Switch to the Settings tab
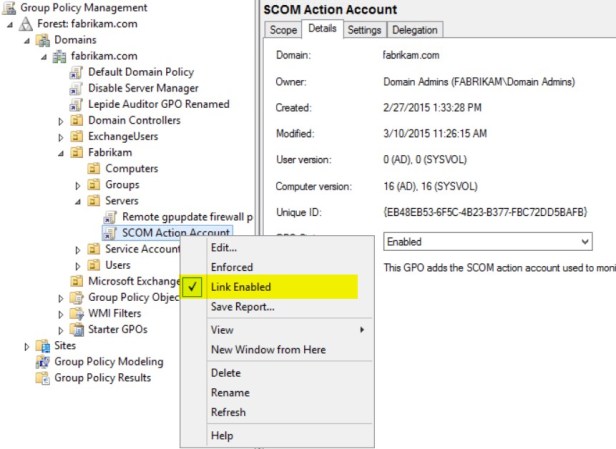Screen dimensions: 616x449 (x=364, y=30)
